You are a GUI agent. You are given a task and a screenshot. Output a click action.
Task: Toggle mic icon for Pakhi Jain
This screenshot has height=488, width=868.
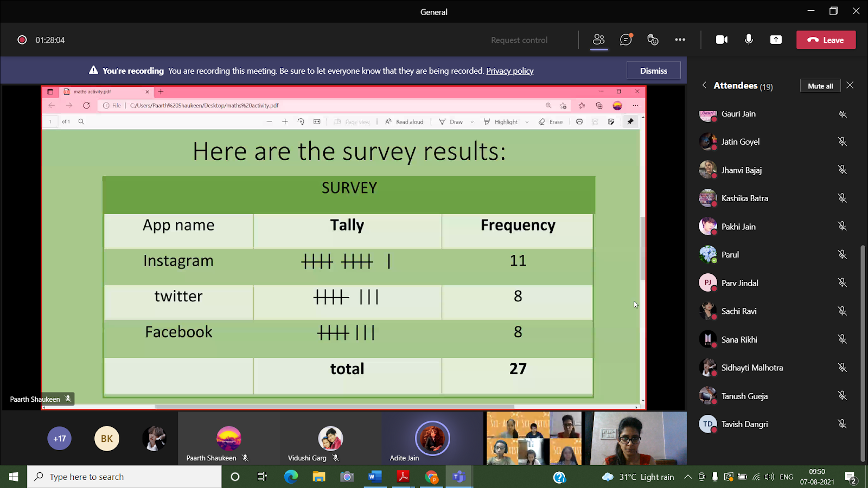coord(842,226)
